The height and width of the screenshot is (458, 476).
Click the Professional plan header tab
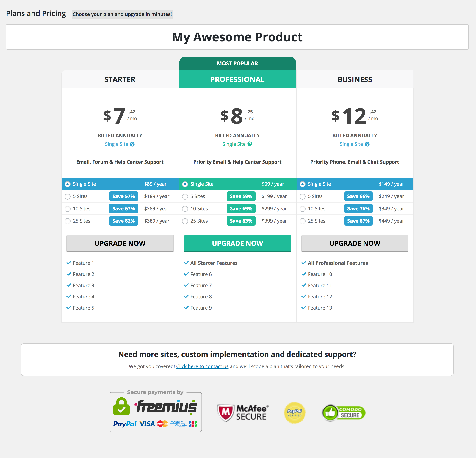tap(237, 79)
